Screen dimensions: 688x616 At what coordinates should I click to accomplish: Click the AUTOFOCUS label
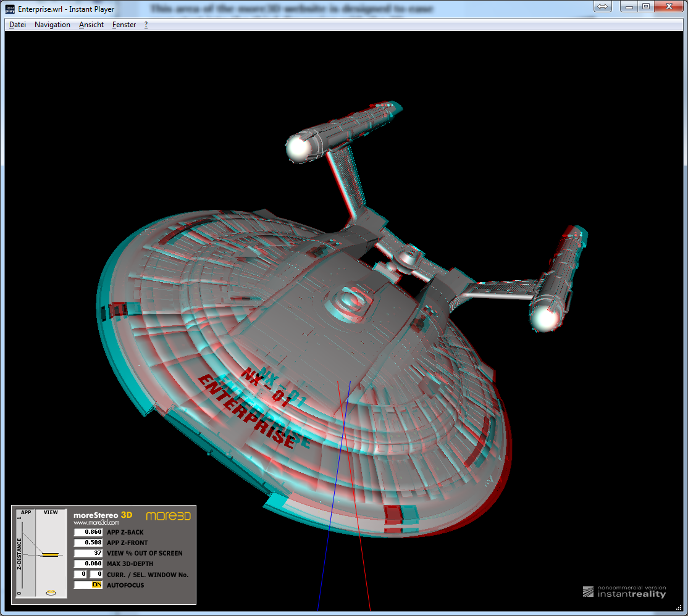[x=125, y=585]
